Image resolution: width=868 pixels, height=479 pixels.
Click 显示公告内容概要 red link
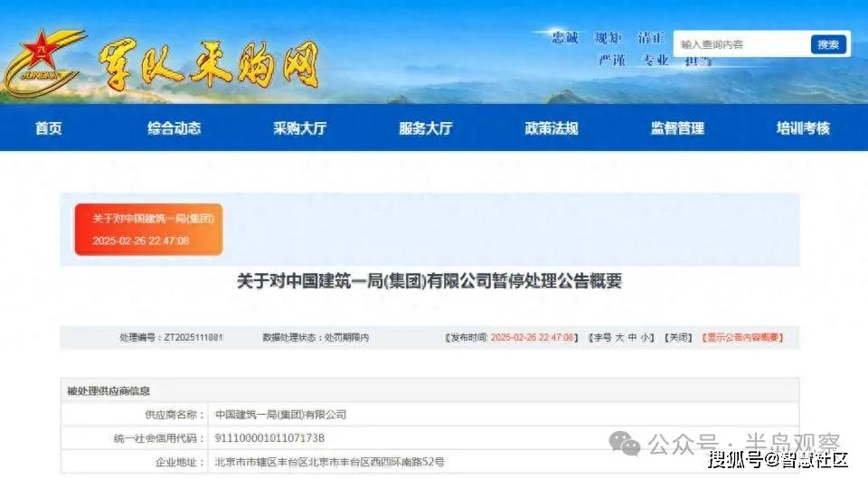tap(742, 337)
